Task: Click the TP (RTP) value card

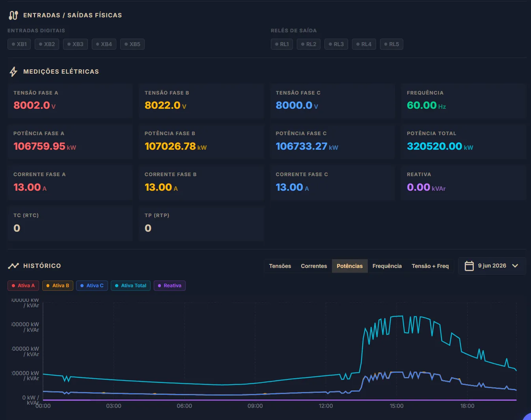Action: [201, 224]
